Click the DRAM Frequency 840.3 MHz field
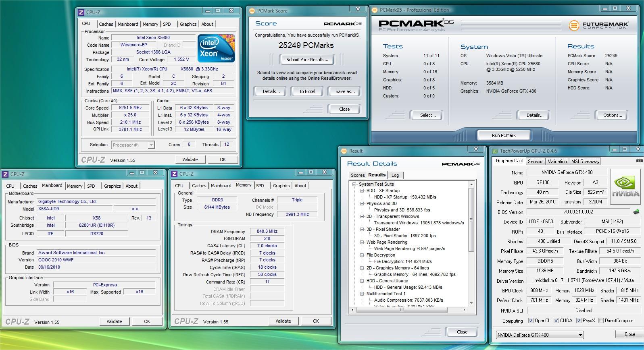644x350 pixels. pyautogui.click(x=267, y=231)
